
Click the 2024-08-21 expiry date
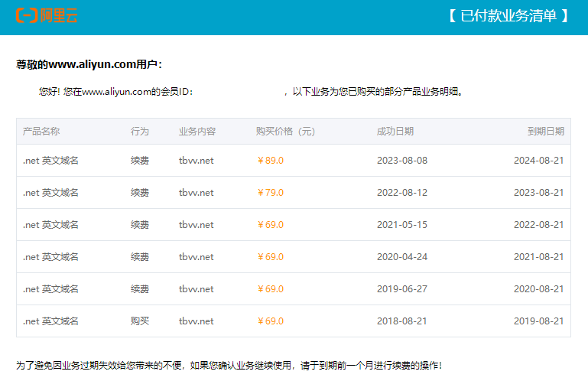click(538, 161)
